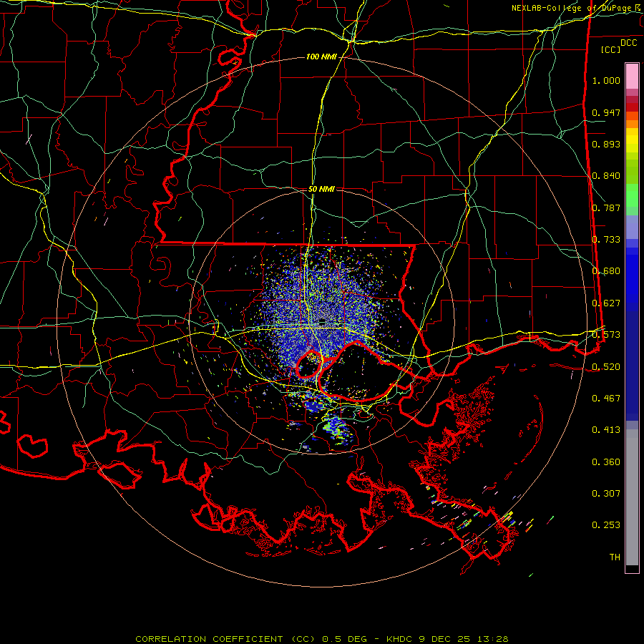This screenshot has width=644, height=644.
Task: Pick the gray segment of the color bar
Action: [632, 497]
